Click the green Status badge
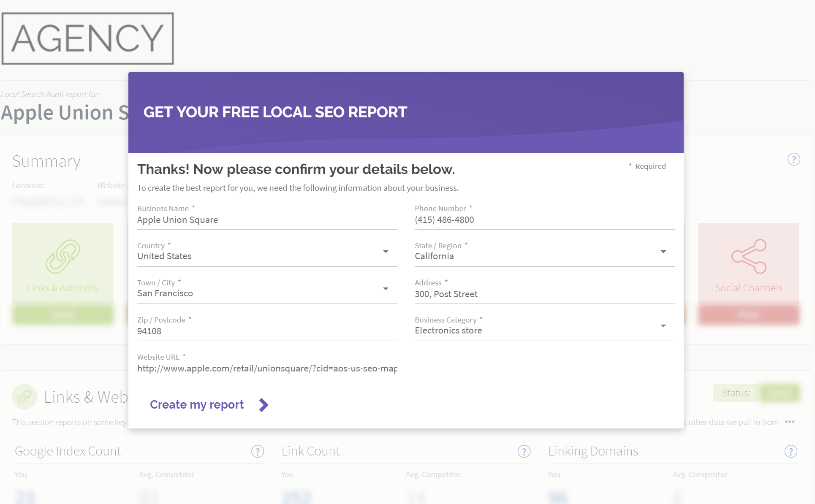This screenshot has height=504, width=815. (780, 393)
